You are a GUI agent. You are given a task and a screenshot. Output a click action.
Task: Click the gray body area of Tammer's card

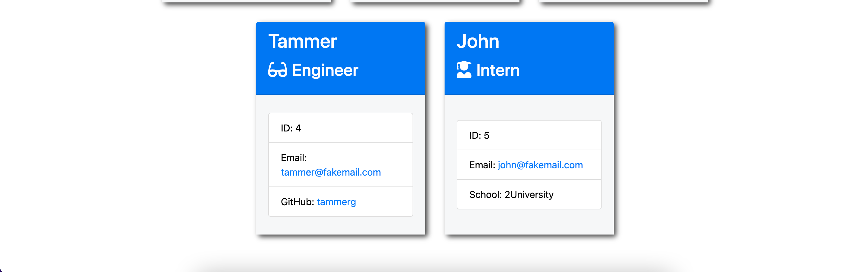[340, 225]
